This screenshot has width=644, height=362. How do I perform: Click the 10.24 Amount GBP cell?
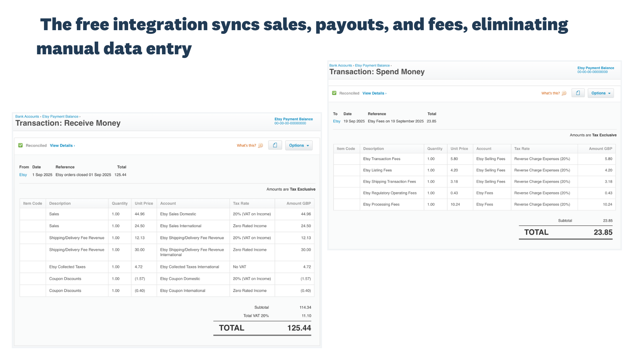[x=597, y=204]
